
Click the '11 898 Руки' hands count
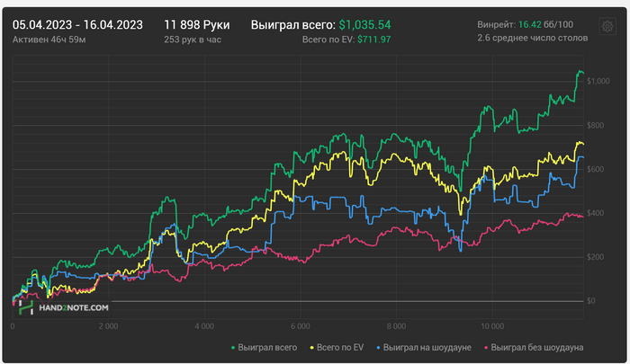pos(197,25)
